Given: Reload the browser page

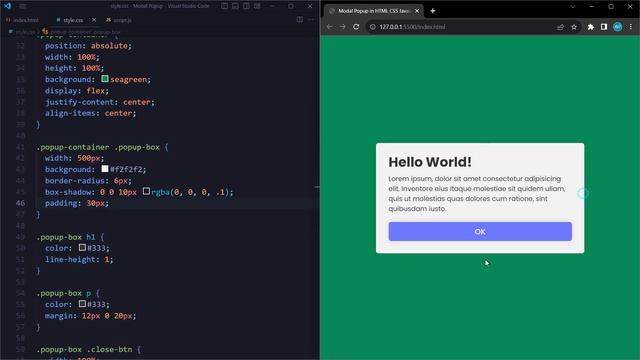Looking at the screenshot, I should coord(356,27).
